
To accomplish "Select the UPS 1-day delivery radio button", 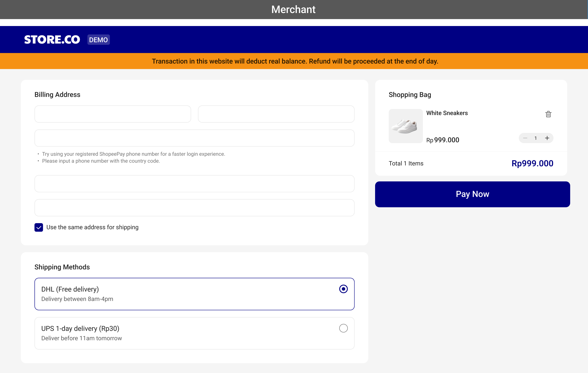I will click(343, 328).
